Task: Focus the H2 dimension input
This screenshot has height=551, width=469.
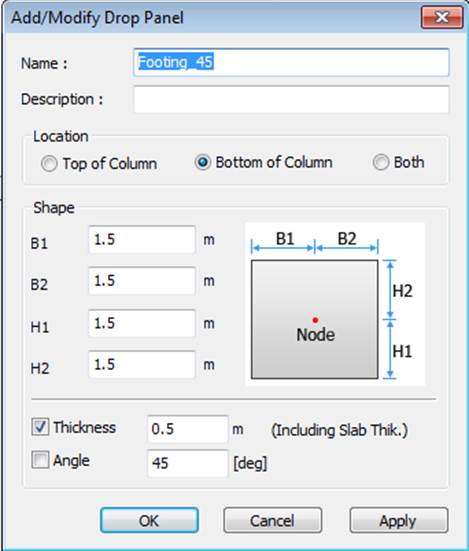Action: click(142, 364)
